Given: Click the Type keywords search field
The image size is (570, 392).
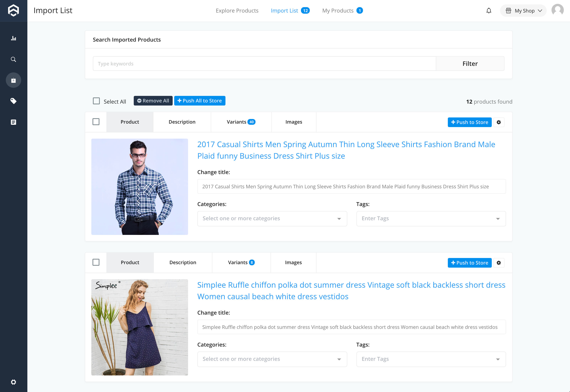Looking at the screenshot, I should tap(264, 64).
